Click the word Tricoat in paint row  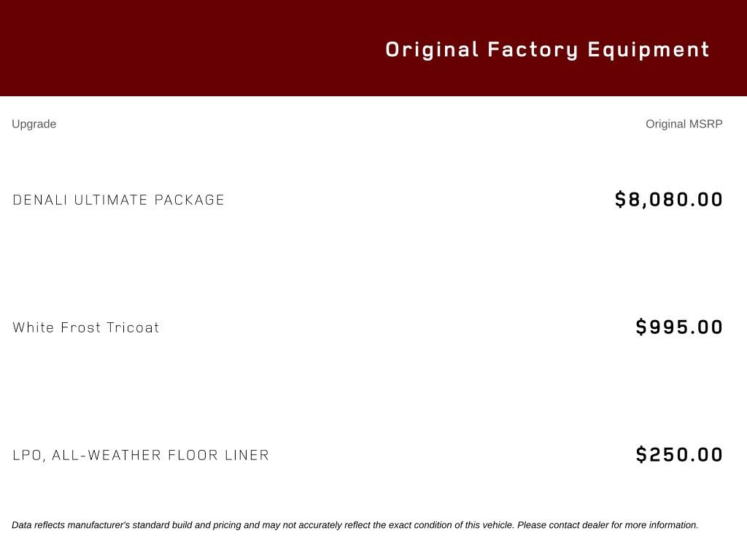point(133,327)
